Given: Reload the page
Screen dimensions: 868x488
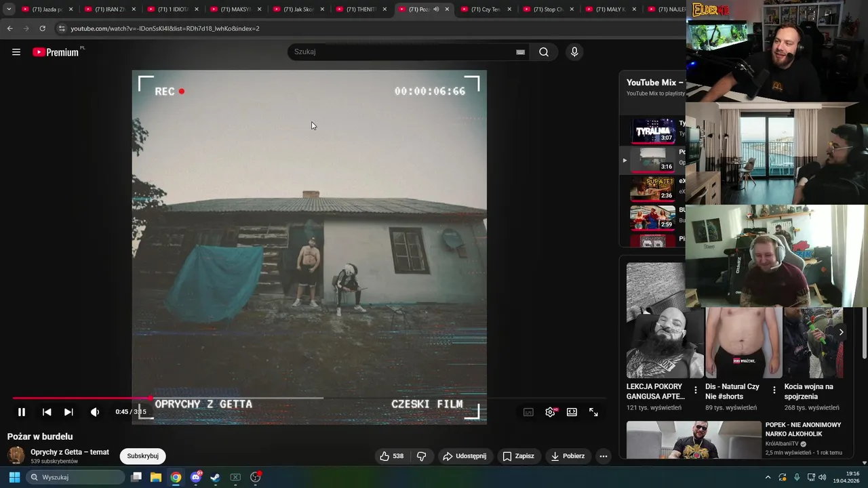Looking at the screenshot, I should click(42, 28).
